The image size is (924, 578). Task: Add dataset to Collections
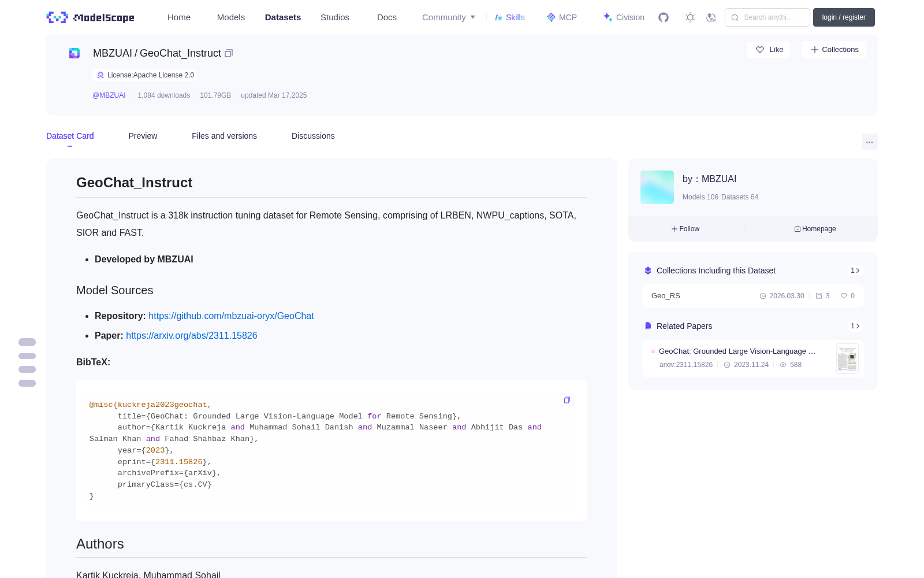click(834, 50)
